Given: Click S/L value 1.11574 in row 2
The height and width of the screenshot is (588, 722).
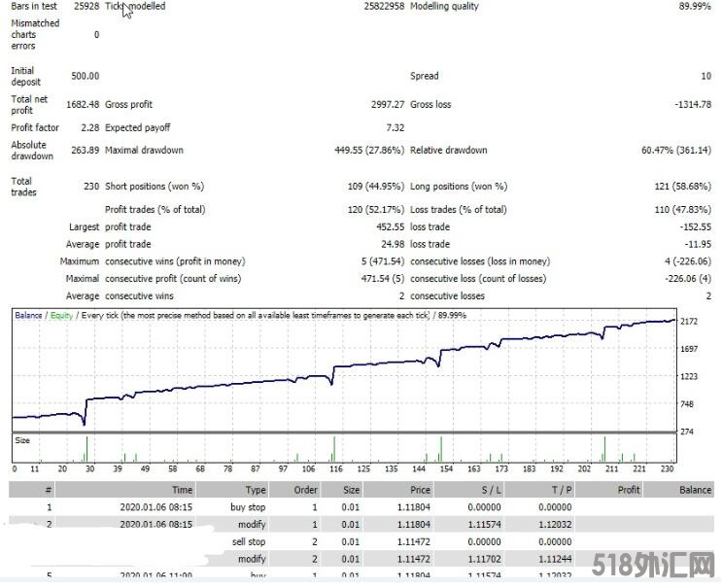Looking at the screenshot, I should click(x=484, y=525).
